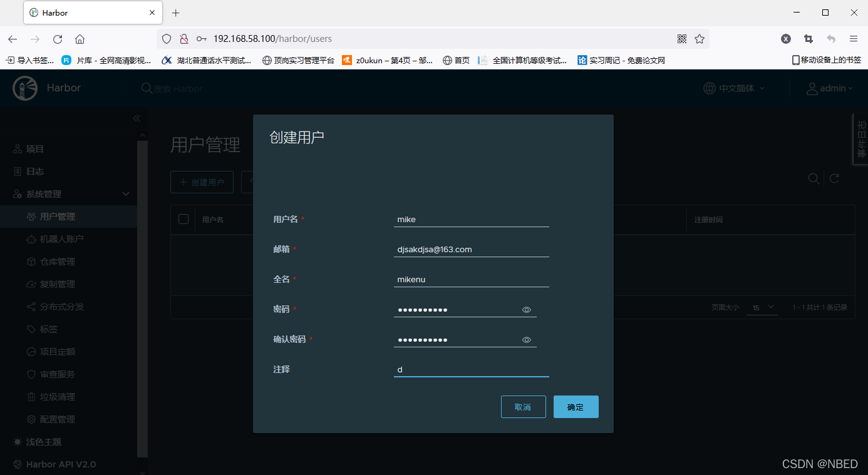The image size is (868, 475).
Task: Open the 中文简体 language dropdown
Action: coord(733,88)
